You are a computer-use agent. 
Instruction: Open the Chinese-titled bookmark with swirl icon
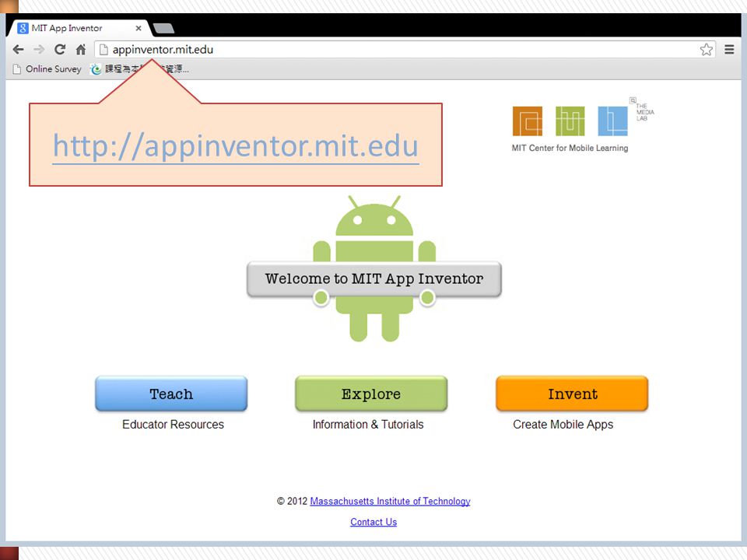140,69
